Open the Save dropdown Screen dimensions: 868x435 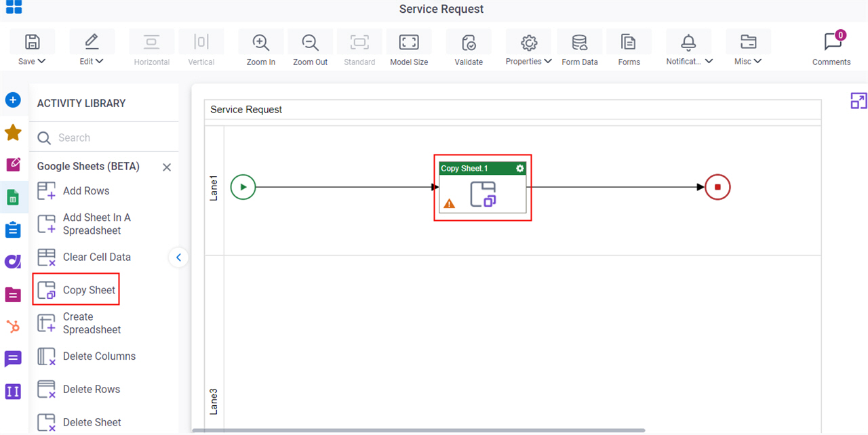pos(31,50)
